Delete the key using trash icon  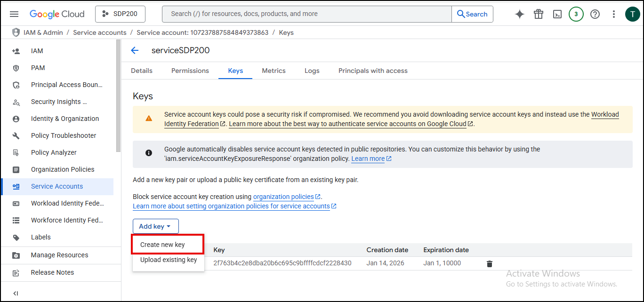(x=490, y=263)
